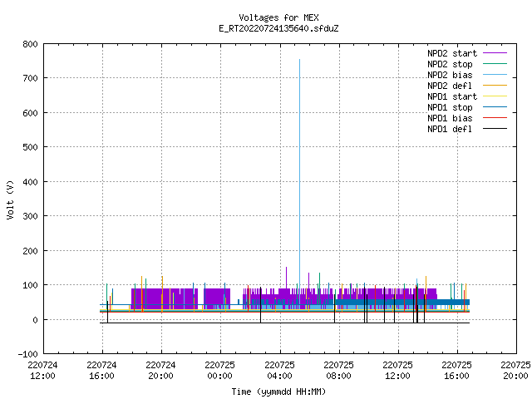Click the 300 y-axis tick label
Viewport: 532px width, 399px height.
[x=30, y=216]
